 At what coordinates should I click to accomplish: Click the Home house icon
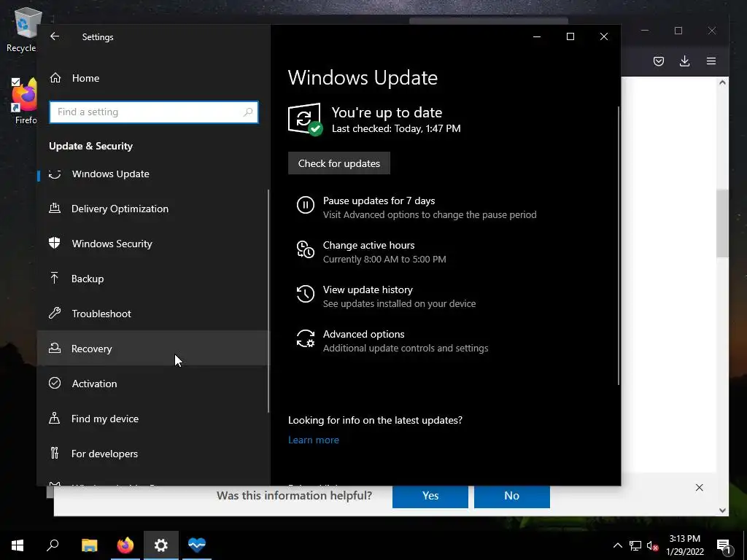pyautogui.click(x=55, y=77)
